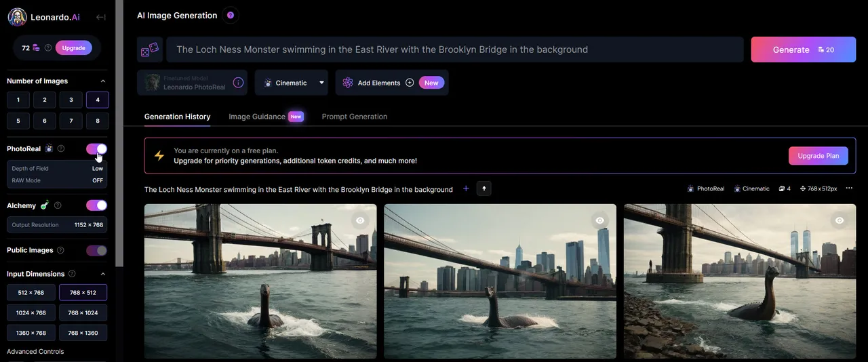Click the lightning bolt upgrade icon
Viewport: 868px width, 362px height.
tap(159, 155)
